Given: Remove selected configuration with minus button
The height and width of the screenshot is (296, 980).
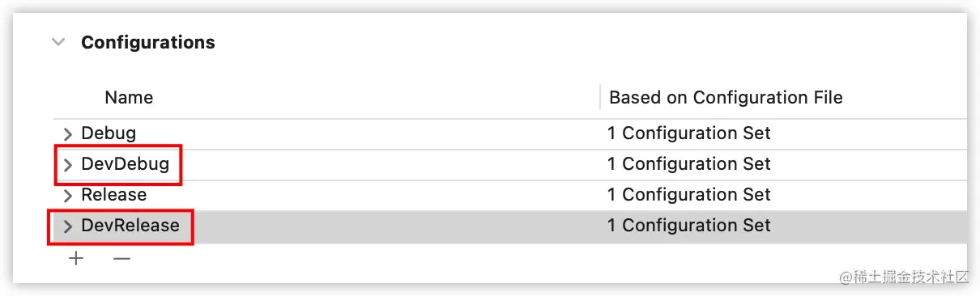Looking at the screenshot, I should [121, 259].
